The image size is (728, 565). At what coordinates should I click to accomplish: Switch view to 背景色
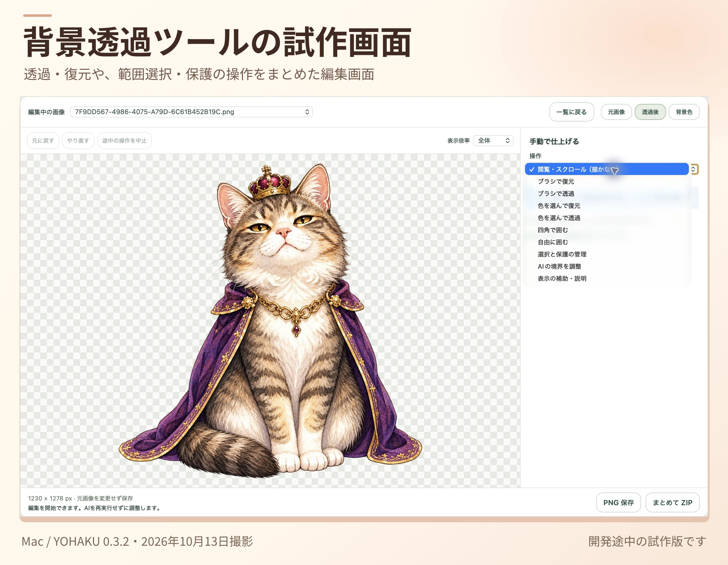684,112
